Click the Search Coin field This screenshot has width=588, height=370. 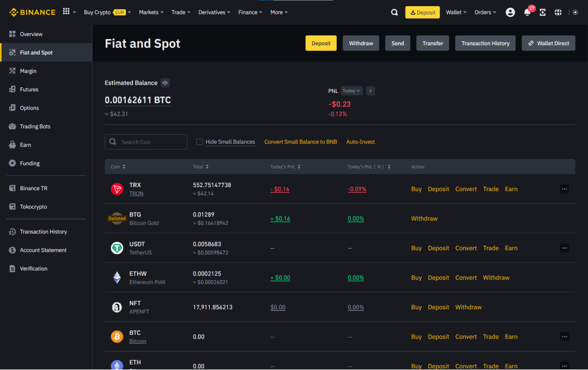[146, 142]
